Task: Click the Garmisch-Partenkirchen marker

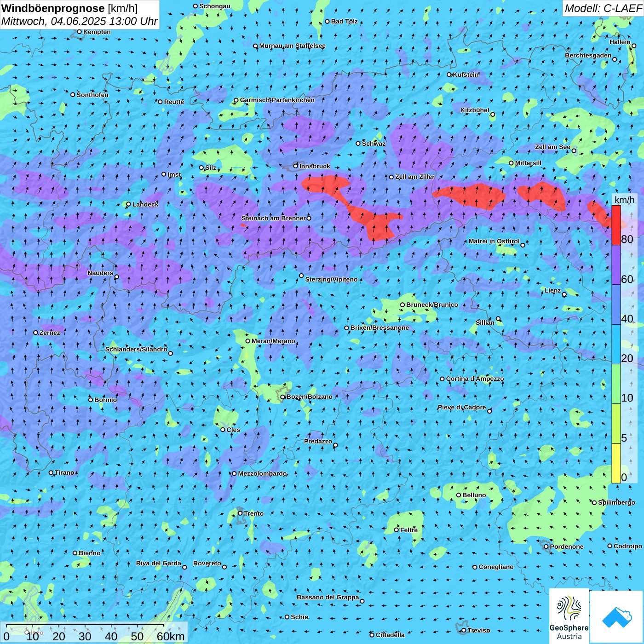Action: [x=236, y=100]
